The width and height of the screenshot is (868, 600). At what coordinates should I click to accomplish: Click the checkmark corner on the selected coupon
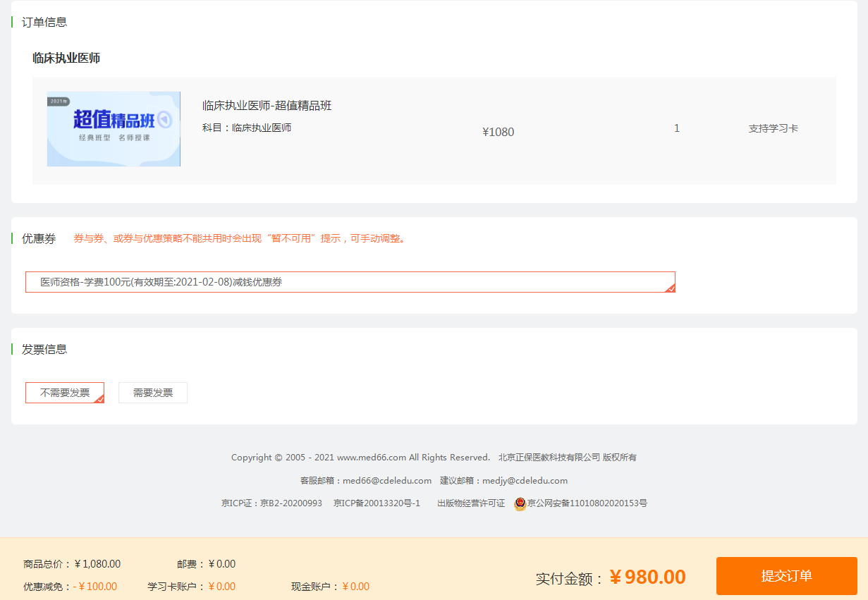pyautogui.click(x=671, y=288)
